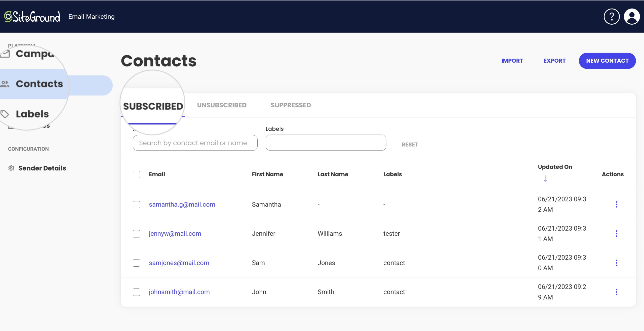Enable select all contacts checkbox
This screenshot has width=644, height=331.
click(x=136, y=174)
